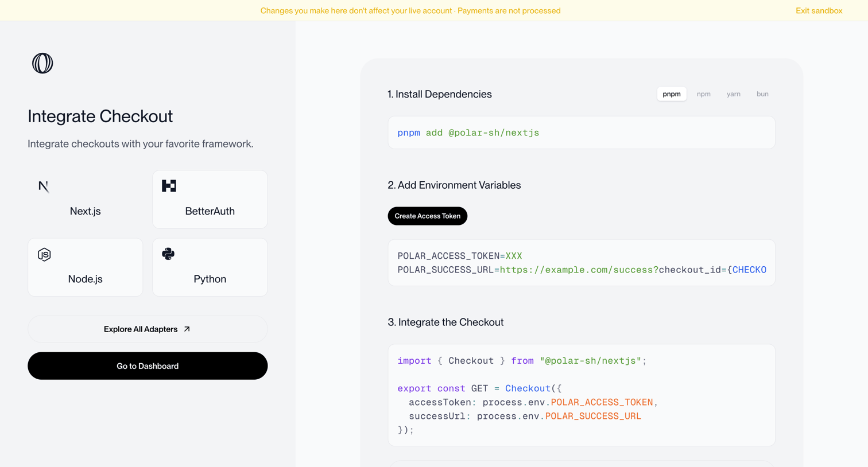This screenshot has height=467, width=868.
Task: Click the export const GET code line
Action: coord(480,388)
